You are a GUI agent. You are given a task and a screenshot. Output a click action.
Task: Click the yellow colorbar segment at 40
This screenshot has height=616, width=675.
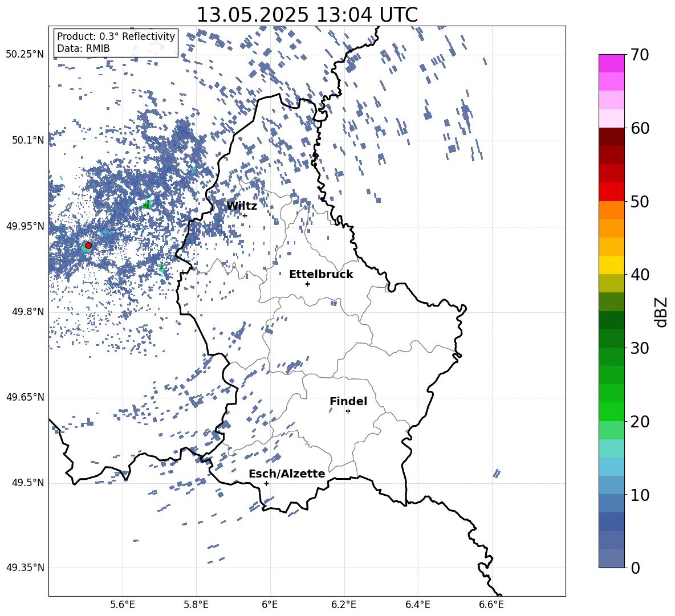(612, 265)
